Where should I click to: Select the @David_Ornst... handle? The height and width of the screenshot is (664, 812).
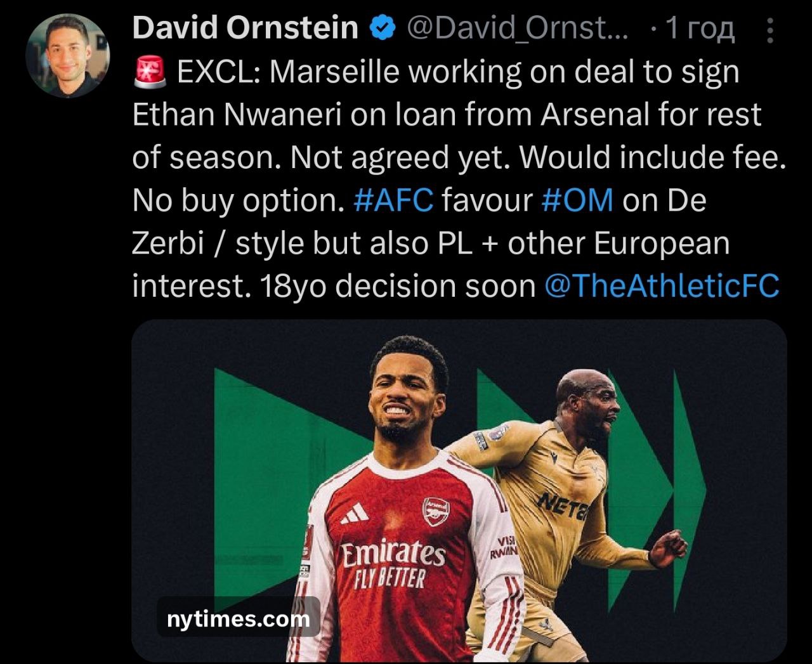516,29
